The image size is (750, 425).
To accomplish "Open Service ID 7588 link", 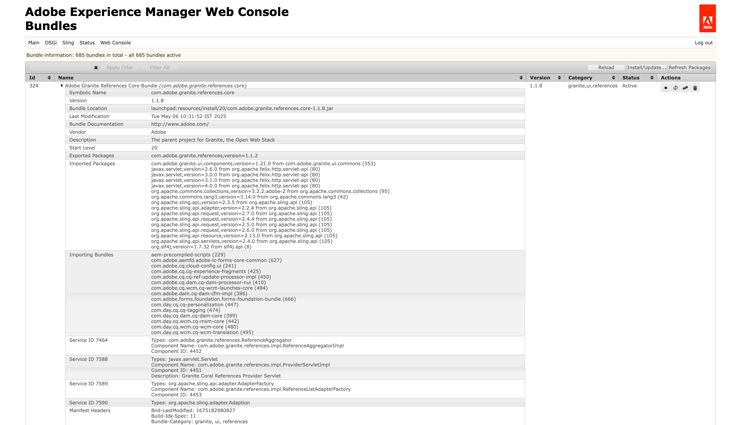I will click(88, 359).
